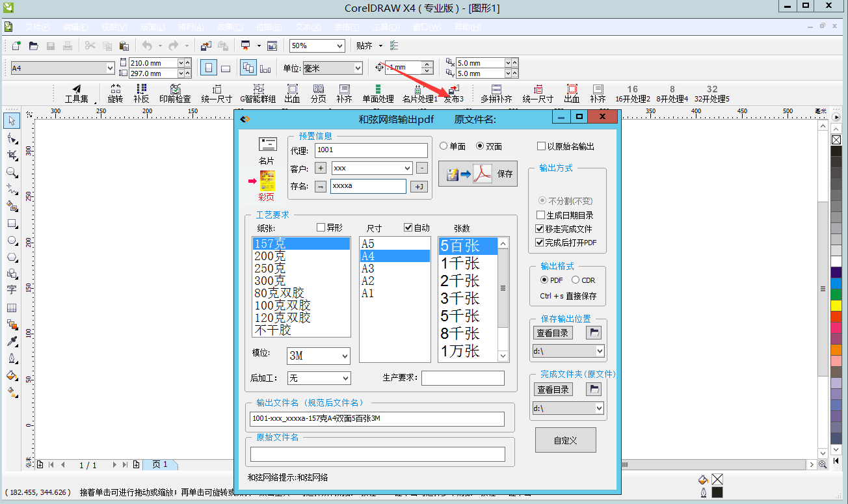Viewport: 848px width, 504px height.
Task: Click the 32开处理5 toolbar icon
Action: (712, 94)
